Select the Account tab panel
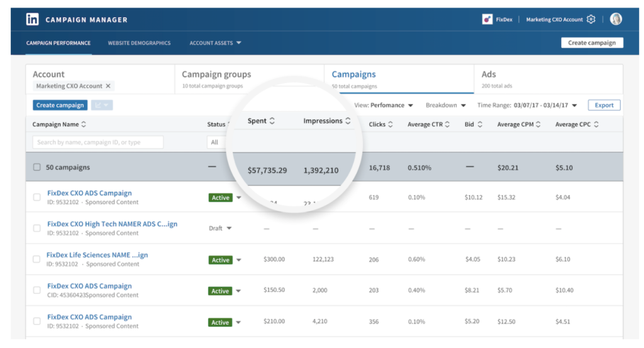 [x=100, y=79]
